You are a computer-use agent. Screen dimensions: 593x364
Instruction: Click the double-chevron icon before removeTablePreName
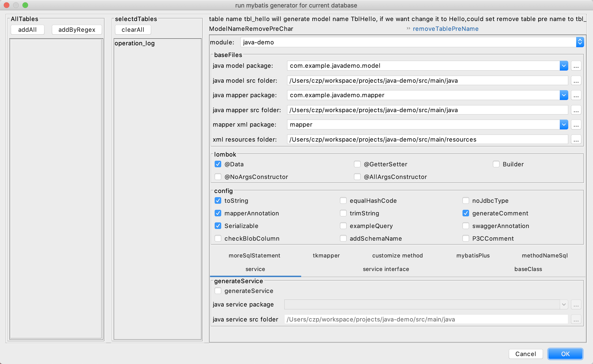click(408, 29)
